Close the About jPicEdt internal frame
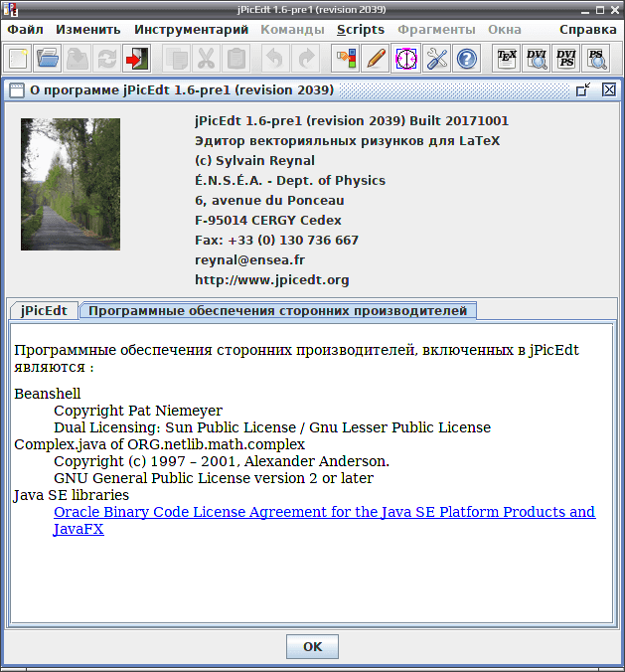 pos(609,89)
